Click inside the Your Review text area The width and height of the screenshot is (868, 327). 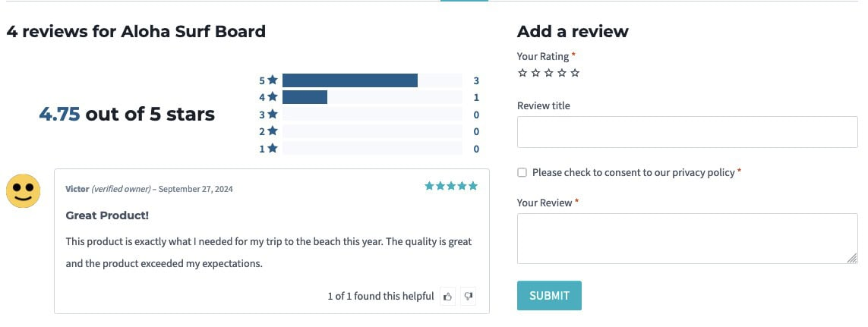point(687,238)
